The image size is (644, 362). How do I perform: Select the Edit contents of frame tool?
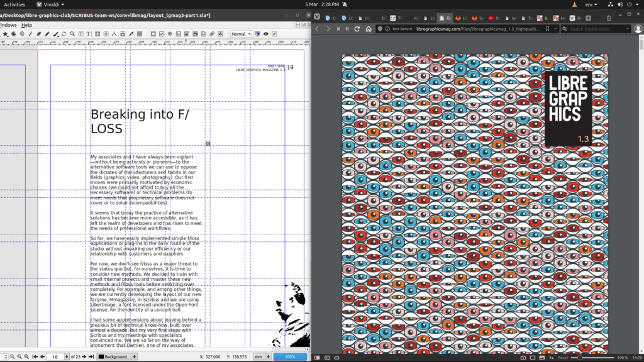[80, 34]
